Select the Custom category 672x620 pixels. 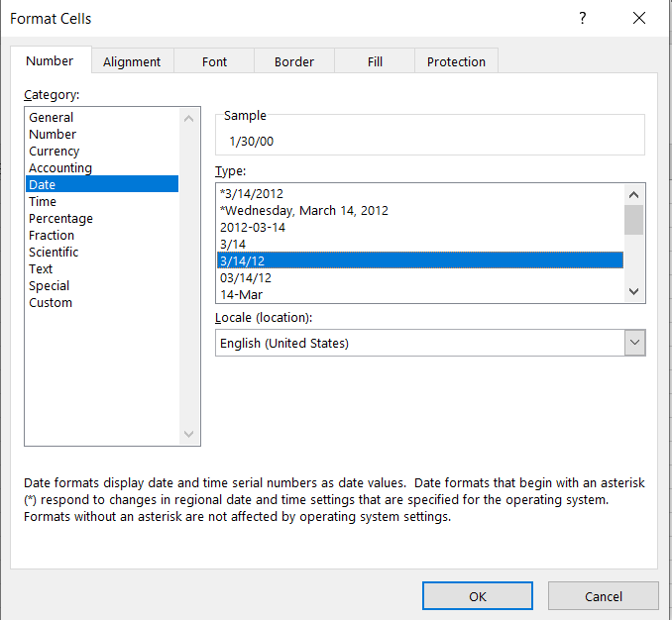[x=51, y=303]
